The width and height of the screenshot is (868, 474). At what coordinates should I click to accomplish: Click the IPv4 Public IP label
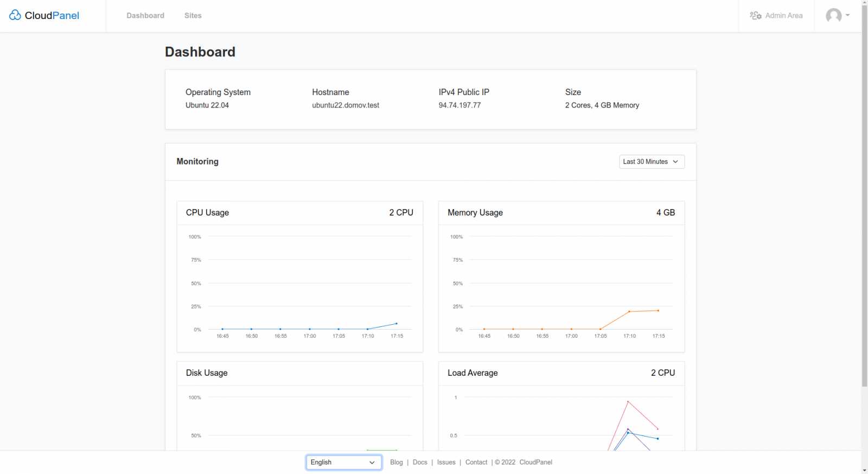(464, 92)
